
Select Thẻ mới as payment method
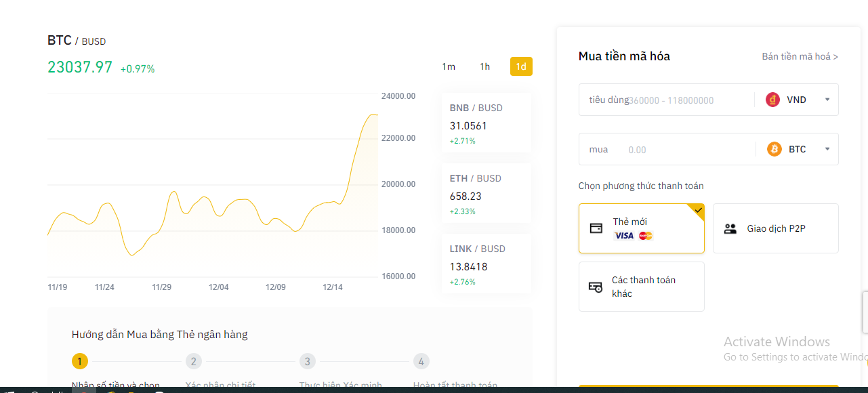[641, 228]
